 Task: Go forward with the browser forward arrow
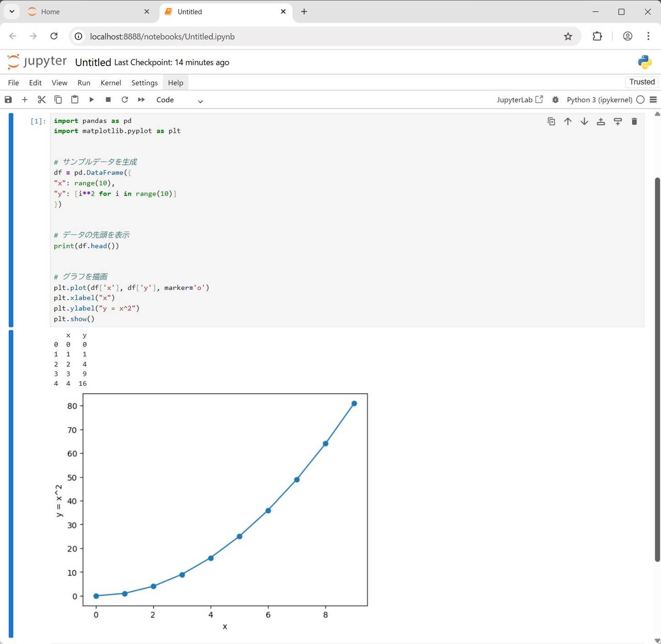point(33,36)
